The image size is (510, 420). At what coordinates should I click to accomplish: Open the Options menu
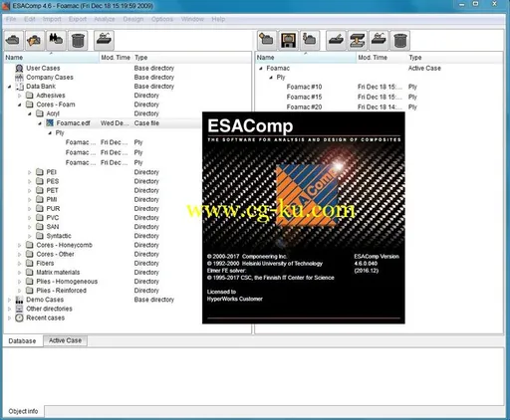[x=162, y=19]
